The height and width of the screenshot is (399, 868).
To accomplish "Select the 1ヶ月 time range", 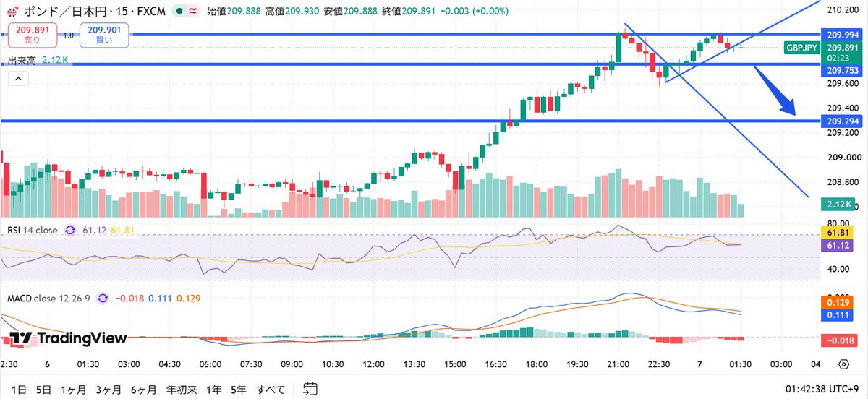I will click(x=72, y=389).
